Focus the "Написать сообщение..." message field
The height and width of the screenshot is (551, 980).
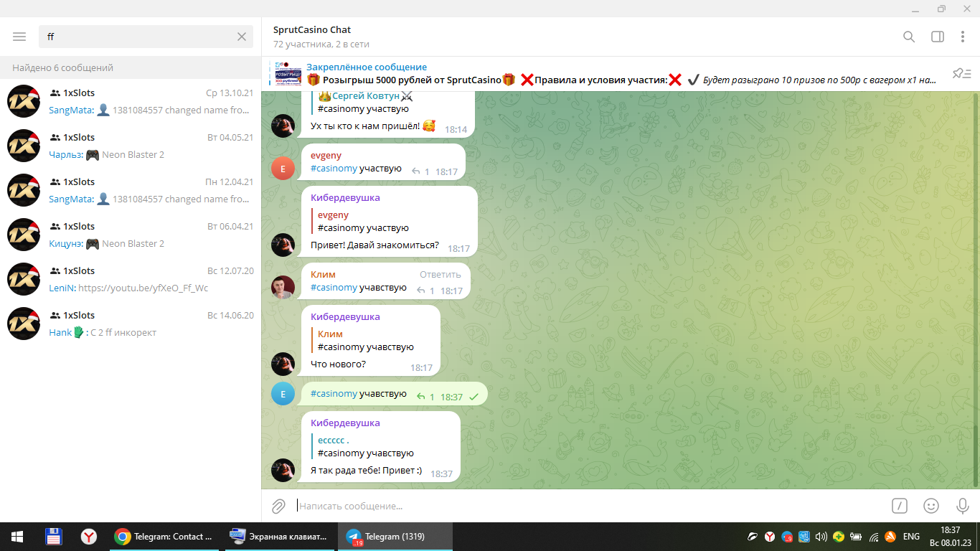(x=588, y=506)
